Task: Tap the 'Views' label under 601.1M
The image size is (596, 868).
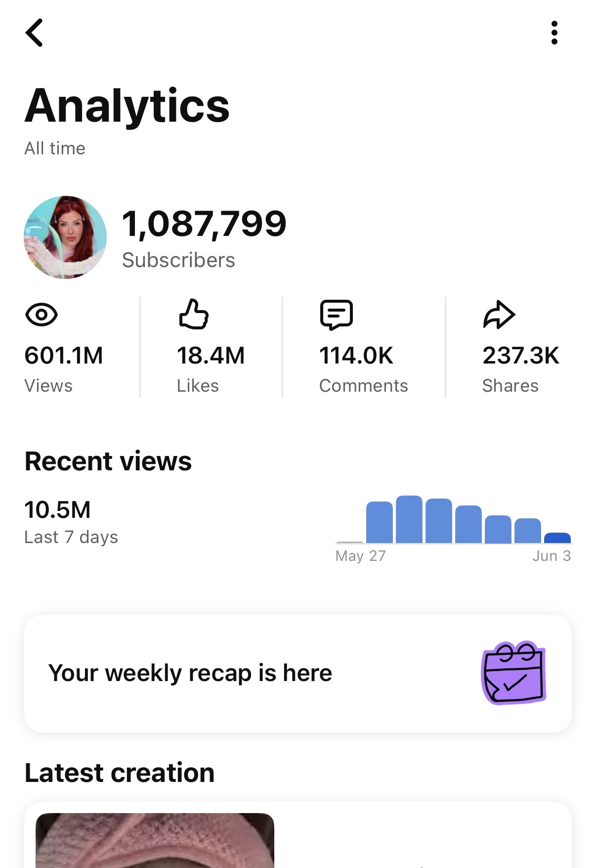Action: pyautogui.click(x=48, y=386)
